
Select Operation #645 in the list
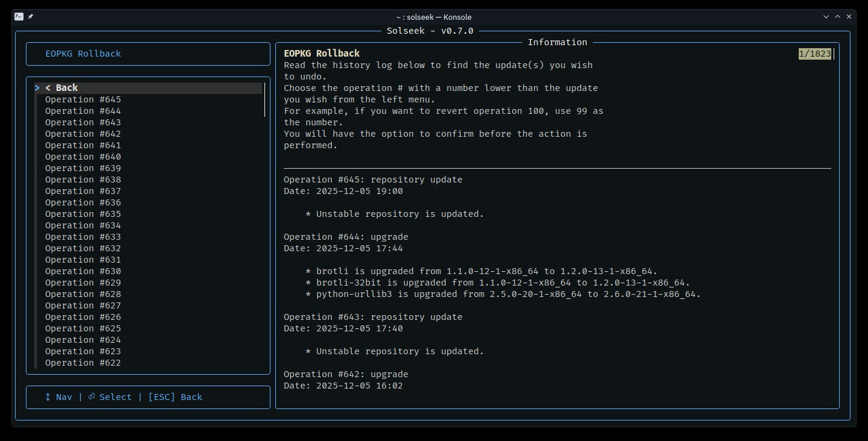[x=83, y=99]
